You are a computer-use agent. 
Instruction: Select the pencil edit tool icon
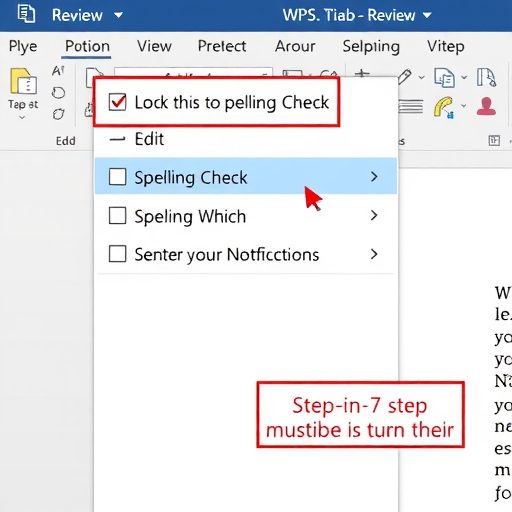click(x=404, y=77)
